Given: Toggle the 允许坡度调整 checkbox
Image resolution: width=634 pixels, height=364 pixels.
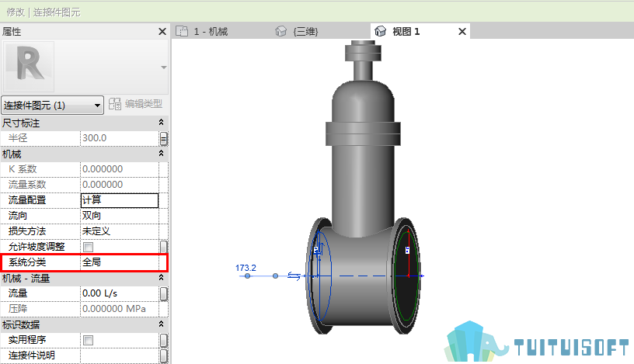Looking at the screenshot, I should click(x=88, y=247).
